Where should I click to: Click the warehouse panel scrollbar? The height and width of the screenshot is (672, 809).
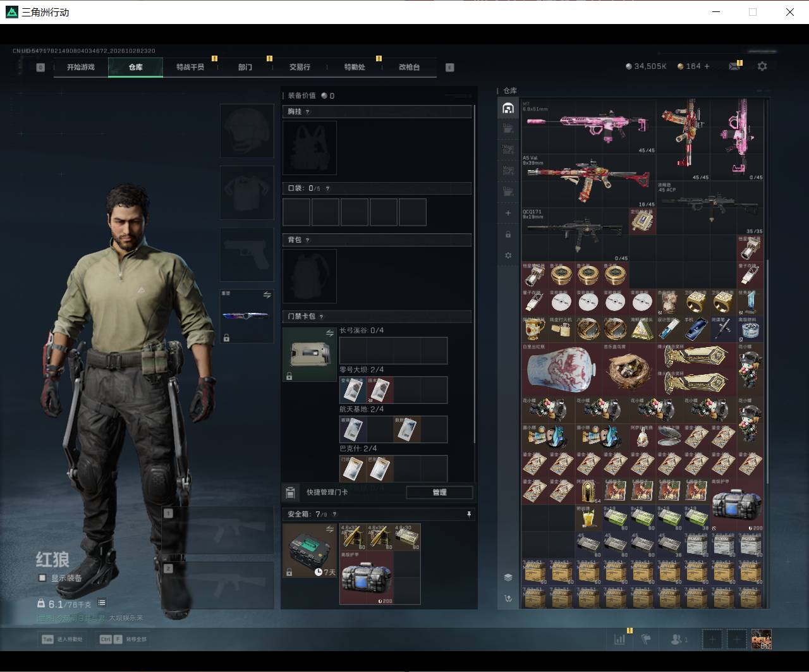768,373
